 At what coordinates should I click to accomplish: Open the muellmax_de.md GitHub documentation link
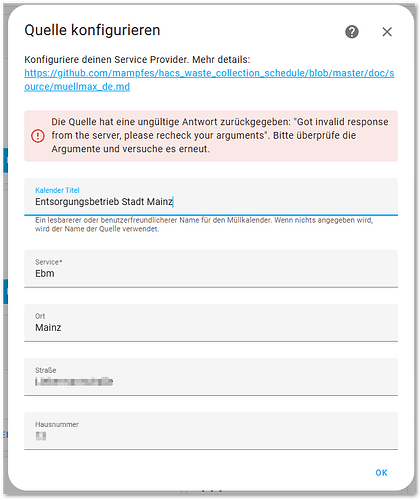click(x=209, y=80)
